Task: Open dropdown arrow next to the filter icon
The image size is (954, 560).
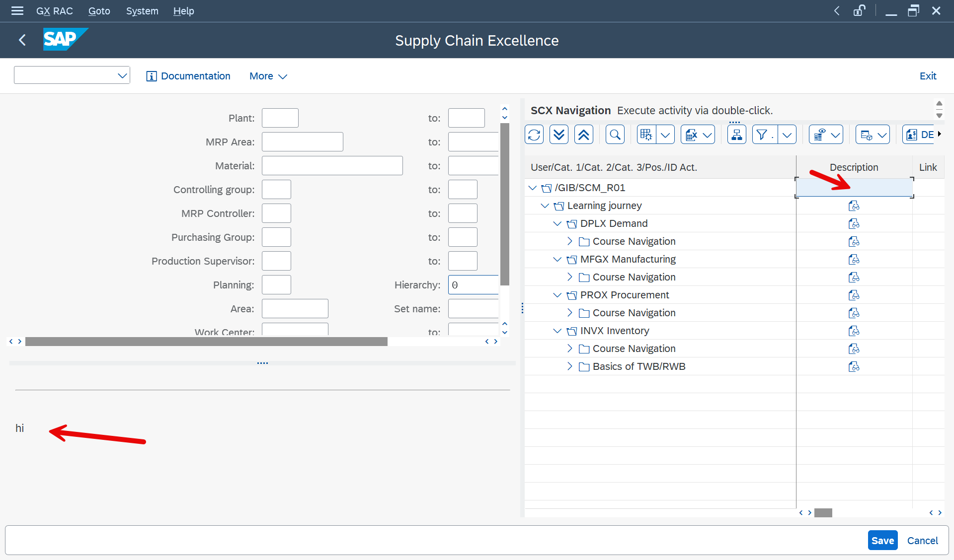Action: coord(787,135)
